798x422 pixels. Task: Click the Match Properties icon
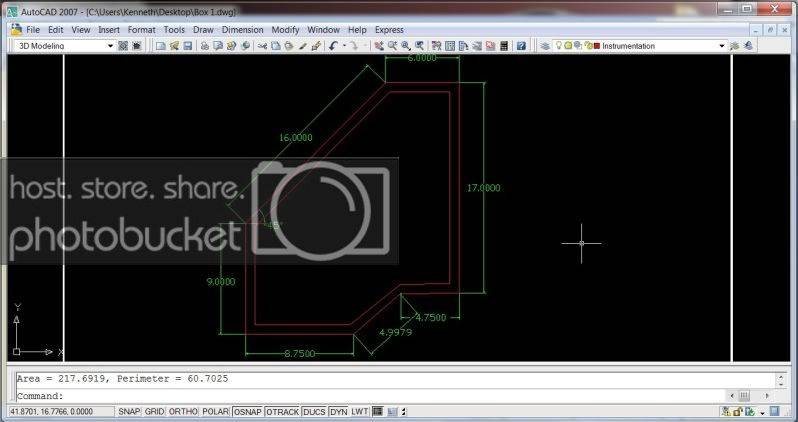coord(302,46)
